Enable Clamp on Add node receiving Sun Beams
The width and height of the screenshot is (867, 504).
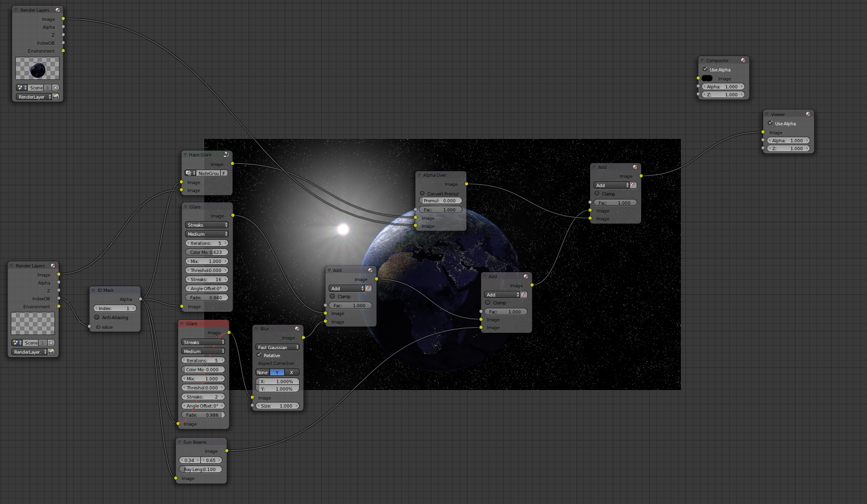click(x=488, y=302)
